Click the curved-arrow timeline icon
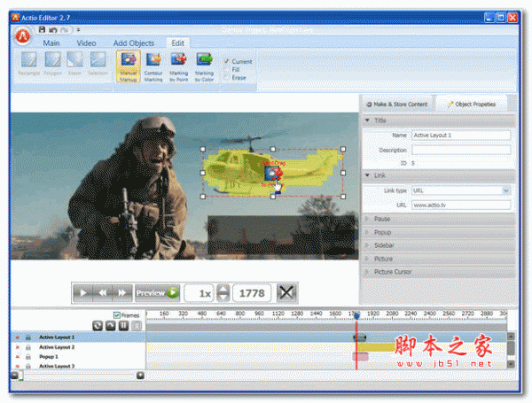Image resolution: width=532 pixels, height=403 pixels. click(111, 326)
